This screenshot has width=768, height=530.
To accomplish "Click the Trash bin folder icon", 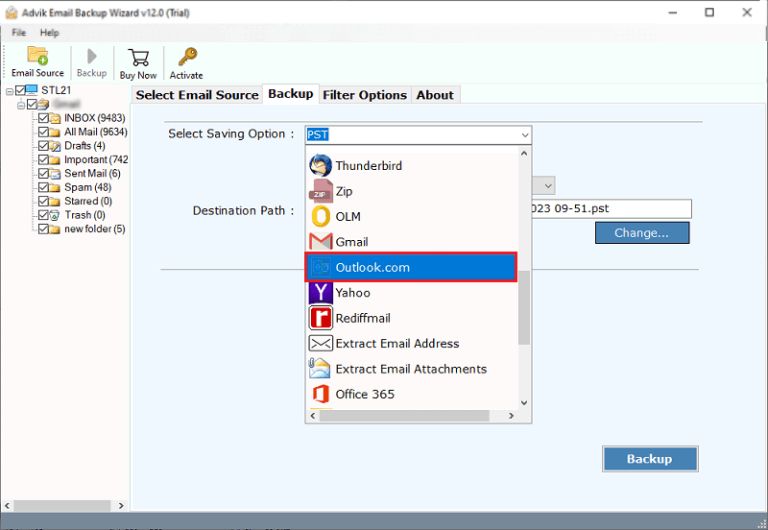I will pyautogui.click(x=55, y=215).
